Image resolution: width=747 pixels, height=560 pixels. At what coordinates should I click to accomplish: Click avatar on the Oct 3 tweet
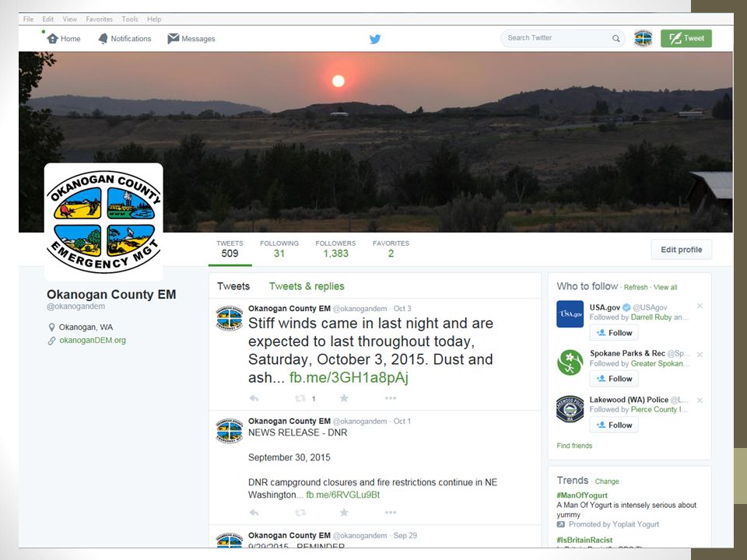[229, 318]
